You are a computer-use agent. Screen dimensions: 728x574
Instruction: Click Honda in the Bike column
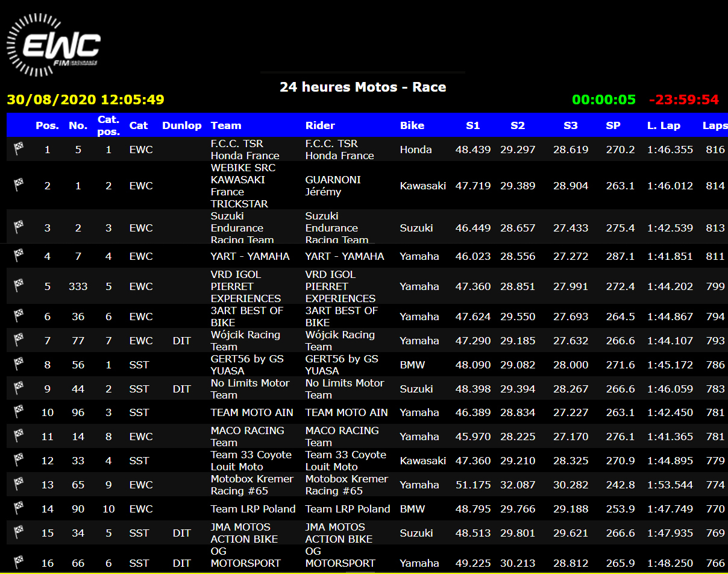pyautogui.click(x=416, y=150)
